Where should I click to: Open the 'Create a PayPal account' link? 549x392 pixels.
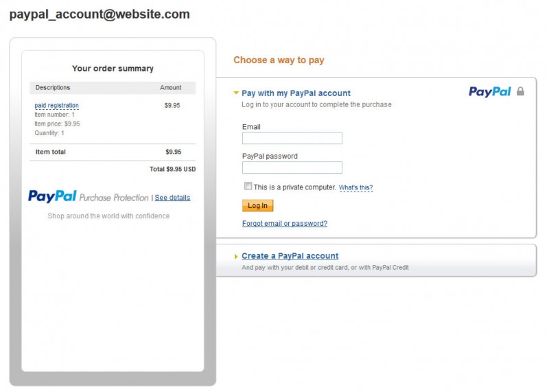coord(290,256)
